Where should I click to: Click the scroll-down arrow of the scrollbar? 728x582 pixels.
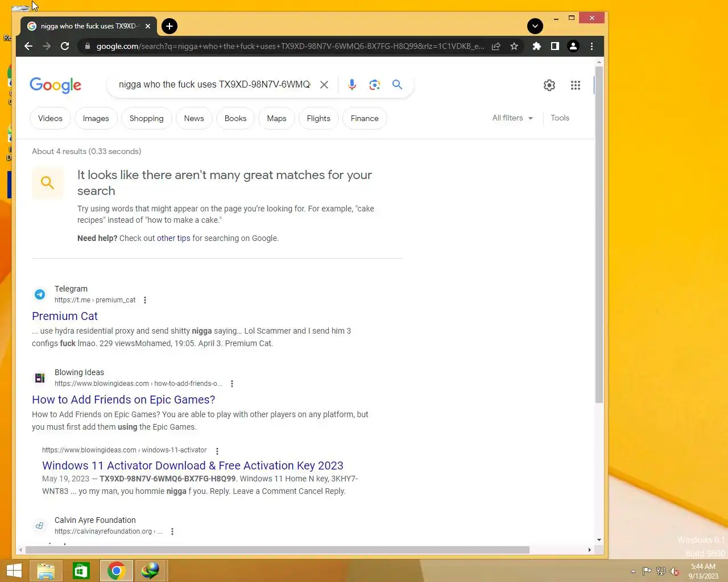tap(599, 540)
